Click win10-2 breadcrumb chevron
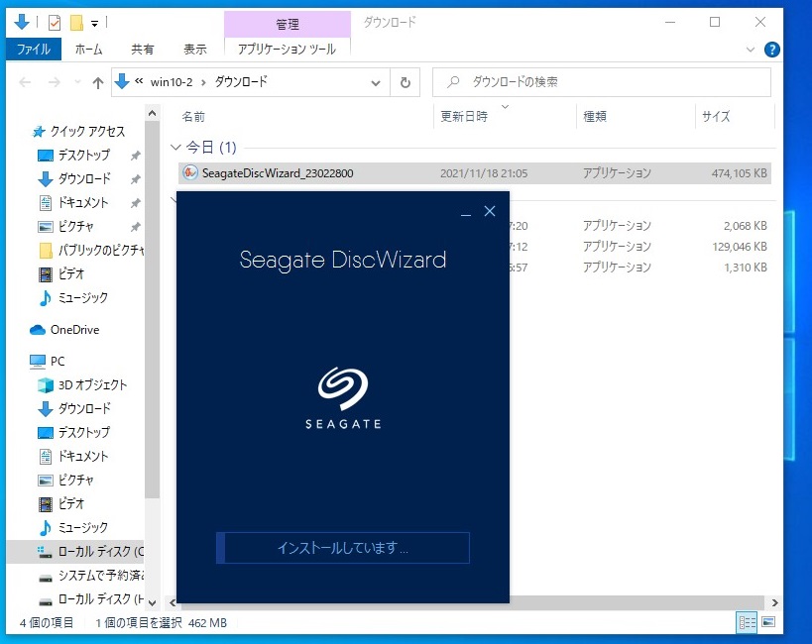Viewport: 812px width, 644px height. (203, 82)
